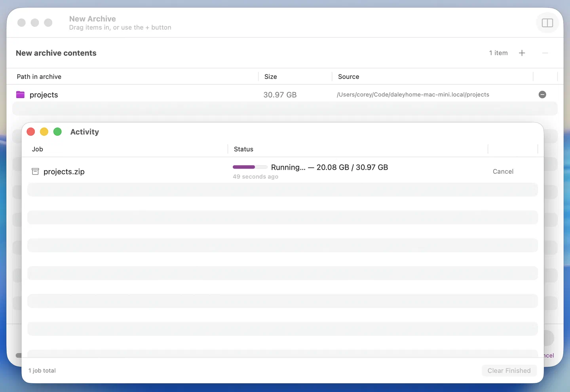This screenshot has height=392, width=570.
Task: Sort by the Path in archive column
Action: 39,77
